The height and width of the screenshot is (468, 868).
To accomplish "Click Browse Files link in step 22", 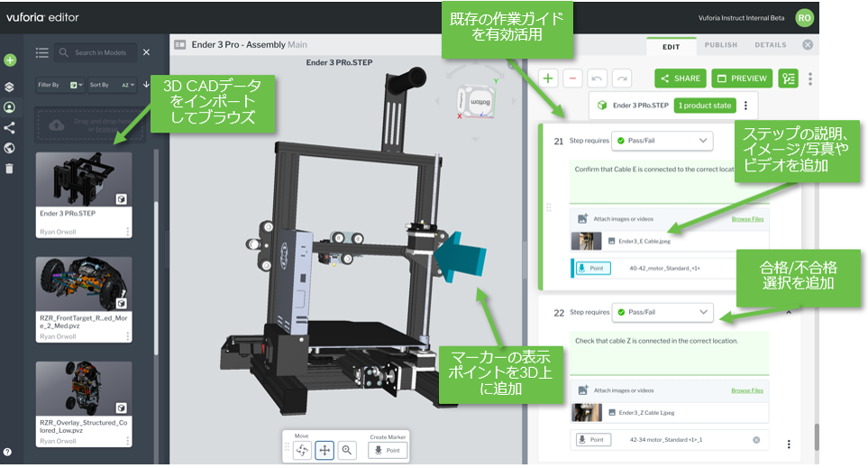I will pos(746,391).
